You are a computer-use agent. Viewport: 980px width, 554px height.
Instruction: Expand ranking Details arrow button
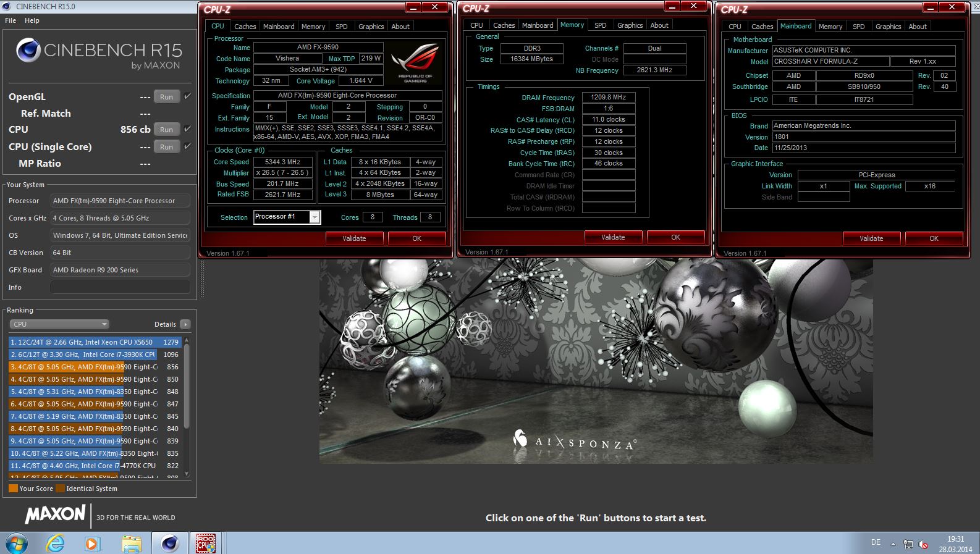(x=185, y=324)
